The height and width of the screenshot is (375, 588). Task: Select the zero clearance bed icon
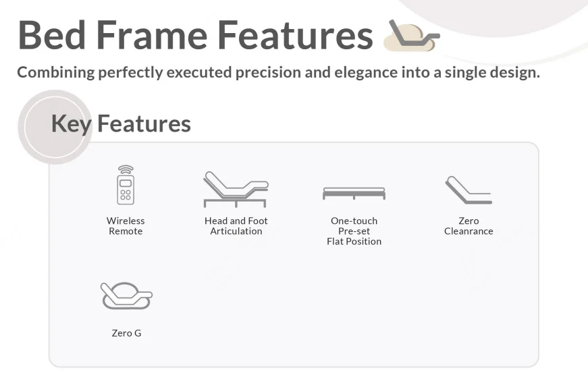point(469,190)
